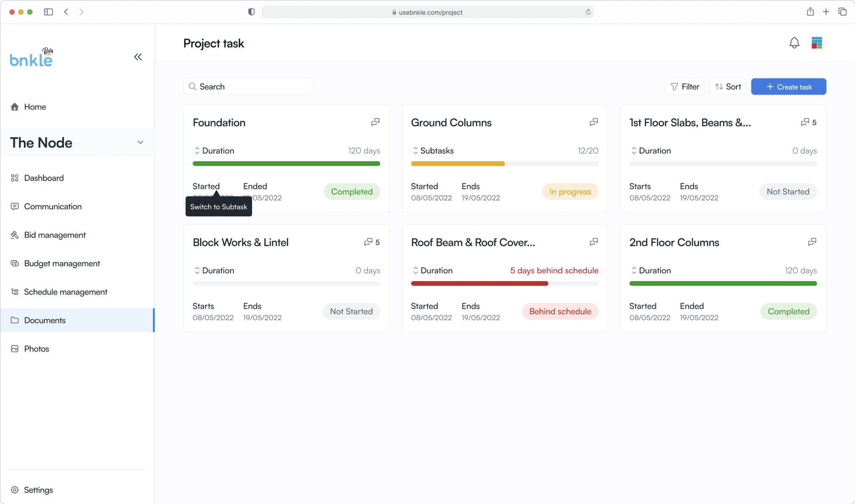Click the Create task button
Image resolution: width=855 pixels, height=504 pixels.
789,86
